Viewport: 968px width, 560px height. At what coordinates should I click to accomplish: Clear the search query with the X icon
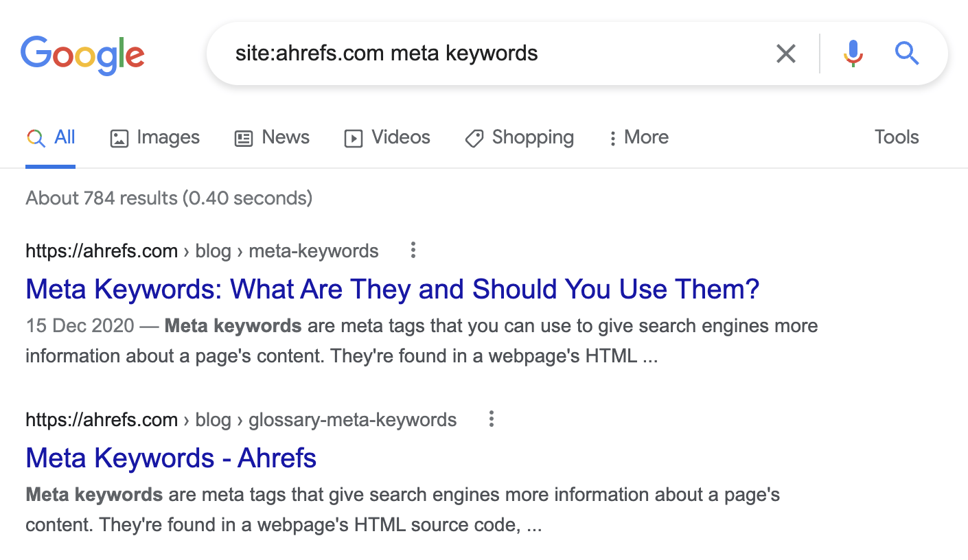click(785, 53)
